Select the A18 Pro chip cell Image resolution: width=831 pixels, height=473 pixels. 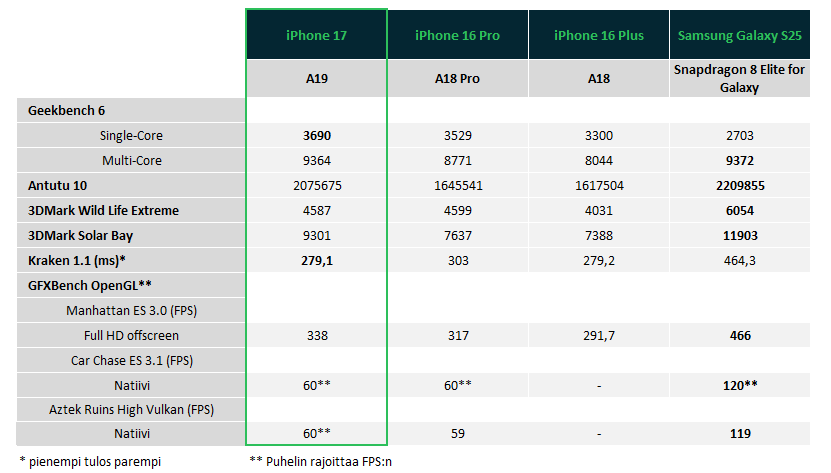(x=457, y=78)
